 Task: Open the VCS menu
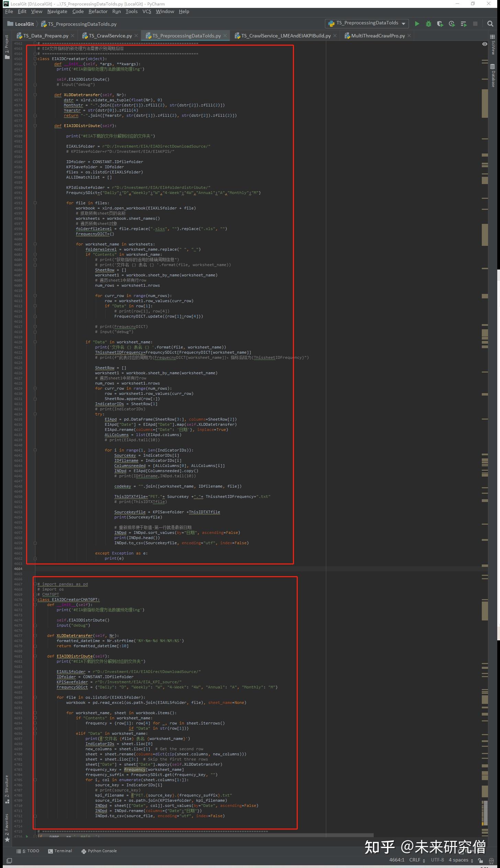(x=147, y=11)
